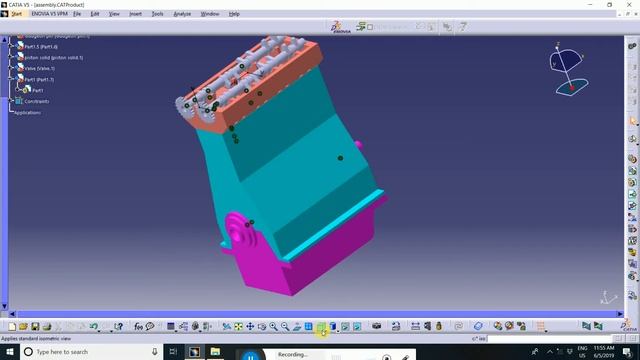This screenshot has height=360, width=640.
Task: Click the ENOVIA logo icon
Action: click(340, 27)
